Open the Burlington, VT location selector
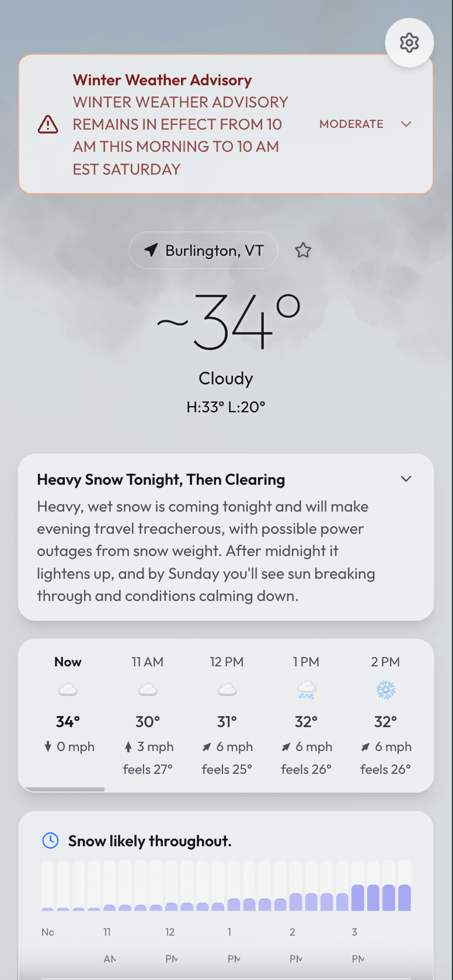Screen dimensions: 453x980 203,250
